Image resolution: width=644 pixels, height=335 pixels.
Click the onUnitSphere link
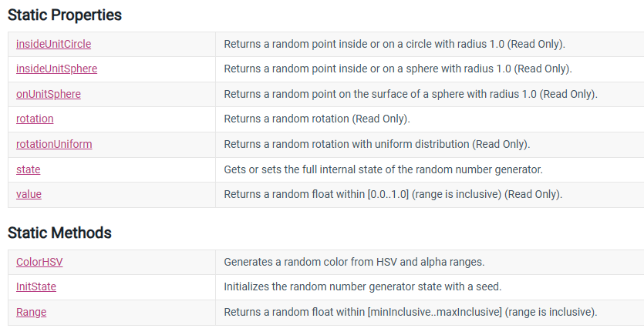coord(48,94)
